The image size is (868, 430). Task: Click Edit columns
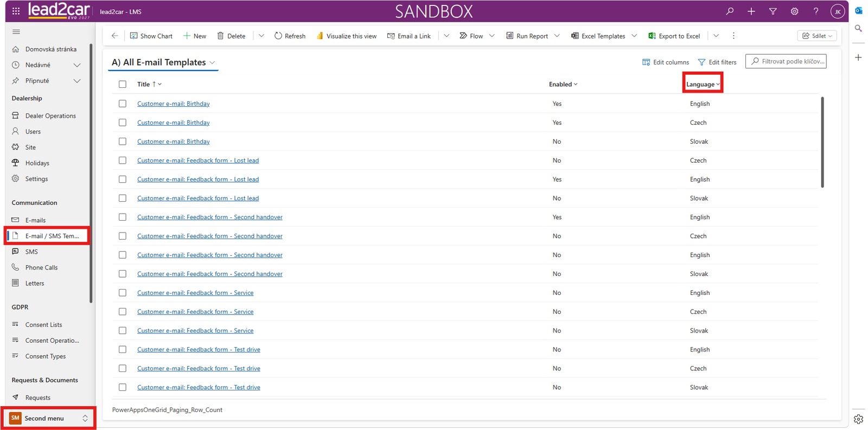tap(666, 62)
